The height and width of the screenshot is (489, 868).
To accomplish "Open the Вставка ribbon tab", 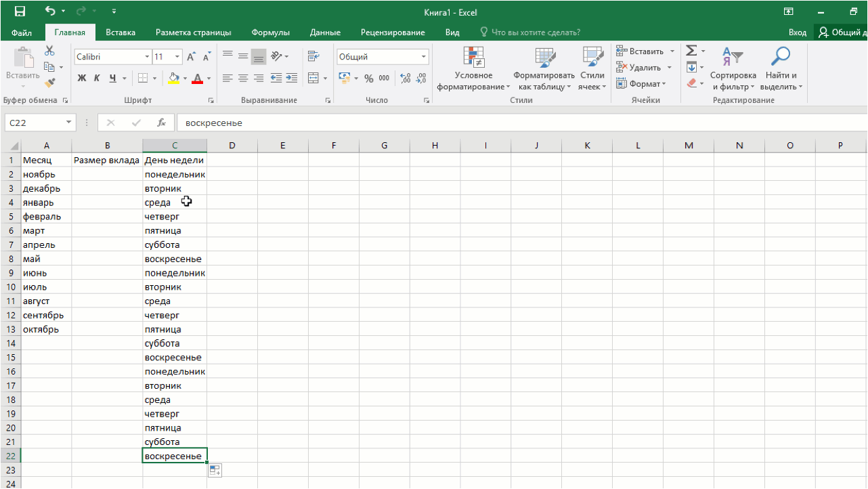I will coord(121,33).
